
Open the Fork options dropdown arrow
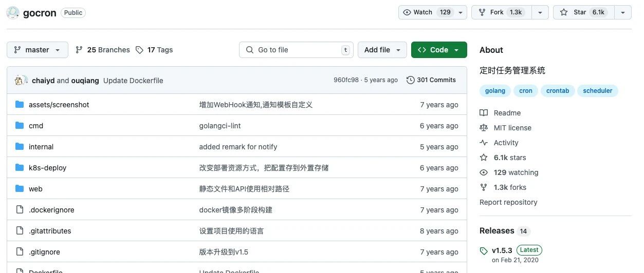(x=540, y=12)
